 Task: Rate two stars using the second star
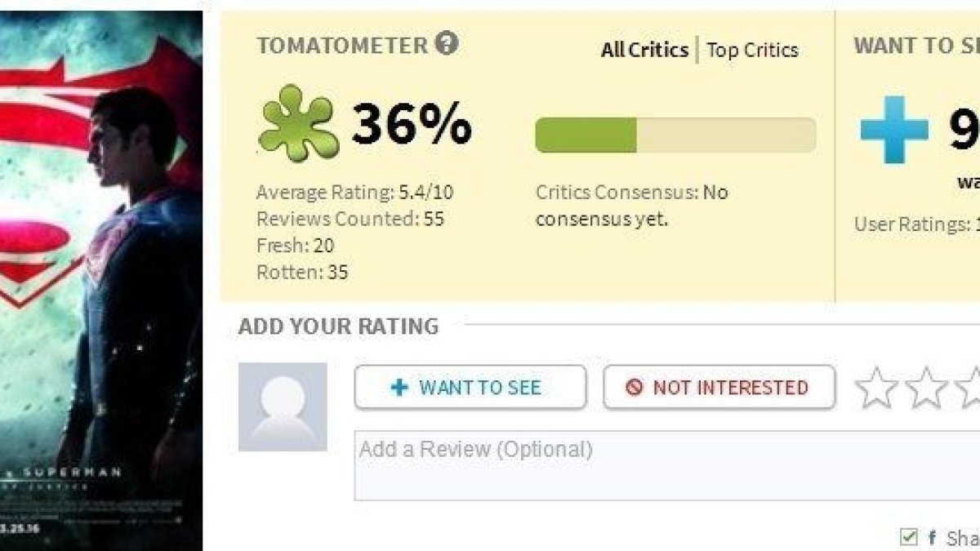coord(927,388)
